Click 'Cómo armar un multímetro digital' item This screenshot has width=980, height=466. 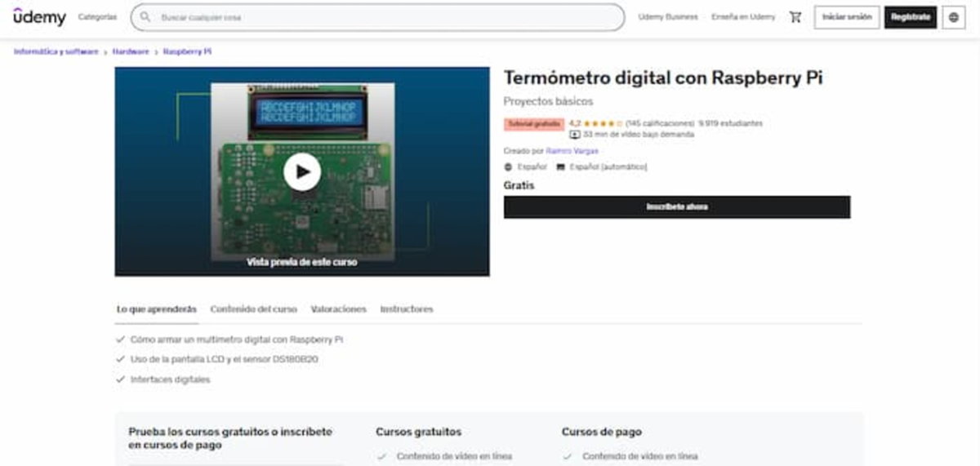coord(237,339)
